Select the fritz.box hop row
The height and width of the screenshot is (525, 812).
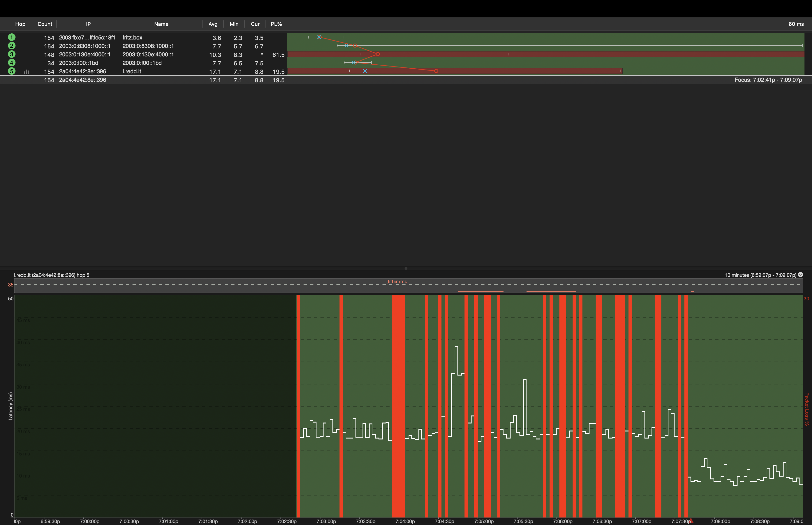pos(132,38)
